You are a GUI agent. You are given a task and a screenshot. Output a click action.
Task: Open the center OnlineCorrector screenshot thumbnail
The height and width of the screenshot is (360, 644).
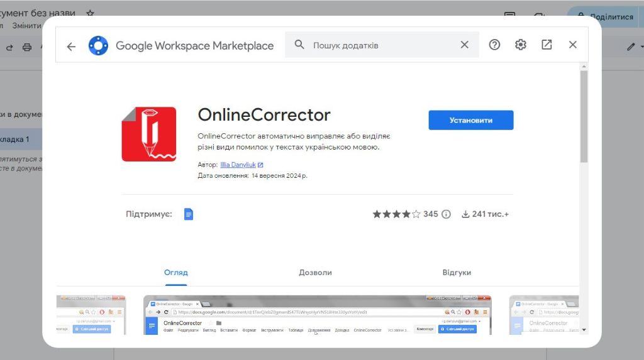coord(318,315)
